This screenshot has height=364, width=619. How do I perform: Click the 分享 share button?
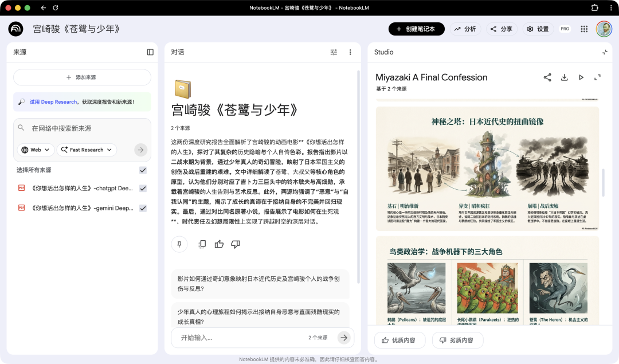tap(502, 29)
